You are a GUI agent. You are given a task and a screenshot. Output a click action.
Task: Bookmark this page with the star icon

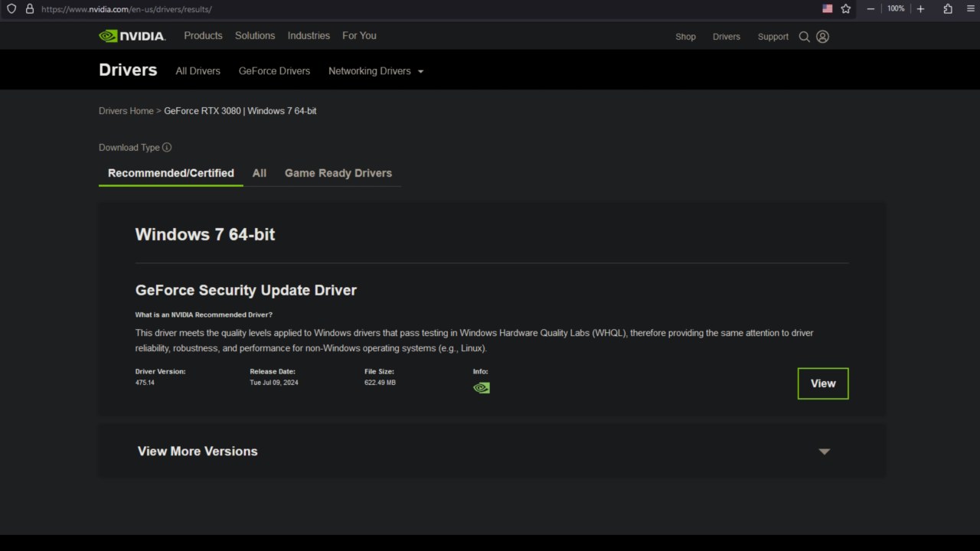click(x=846, y=9)
